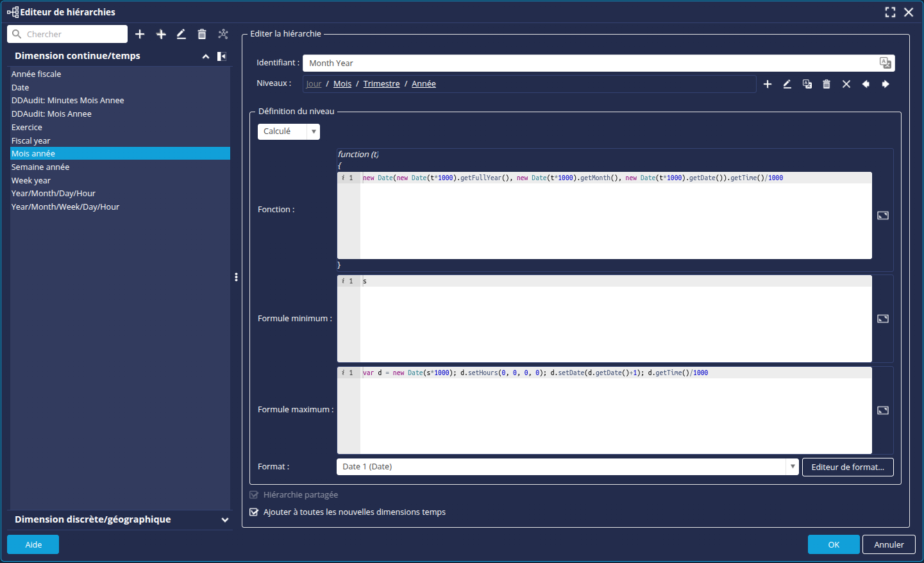This screenshot has height=563, width=924.
Task: Add a new level with Niveaux plus icon
Action: [x=768, y=84]
